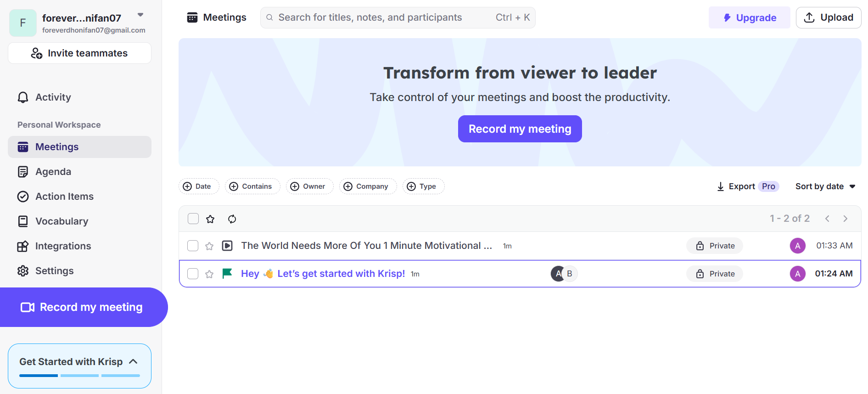Expand the account workspace dropdown arrow
Screen dimensions: 868x394
(x=140, y=15)
